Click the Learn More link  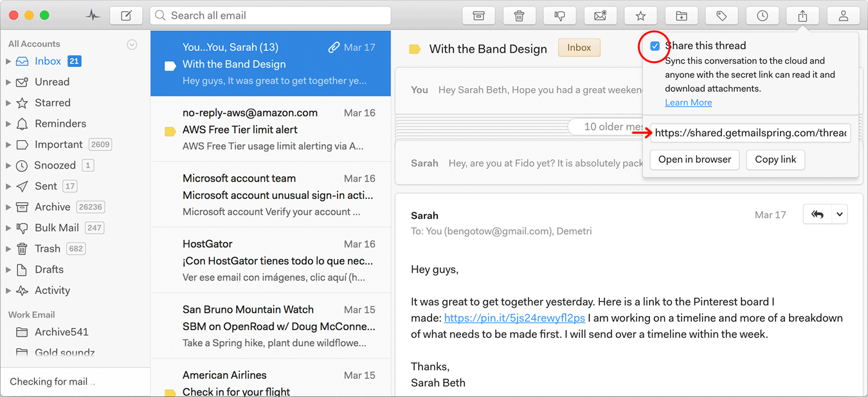pos(688,103)
